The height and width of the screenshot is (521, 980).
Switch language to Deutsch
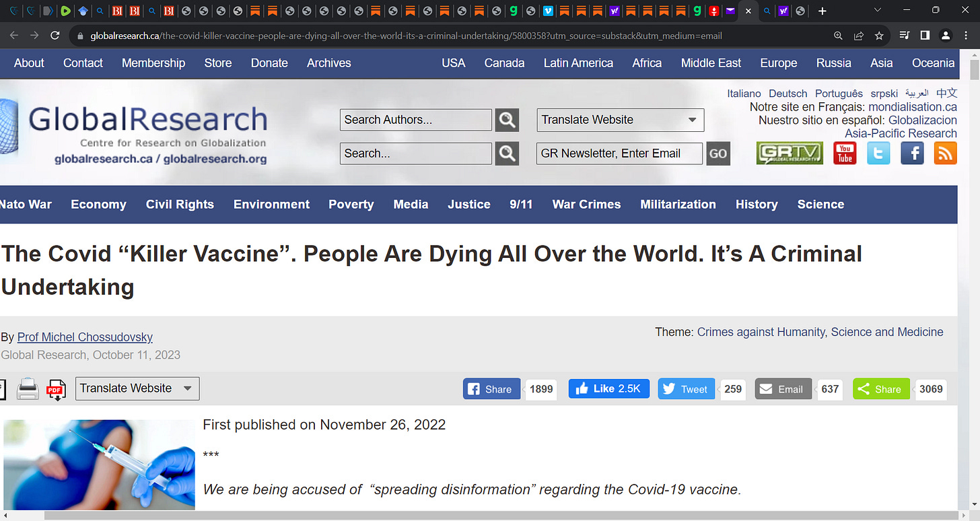tap(788, 94)
